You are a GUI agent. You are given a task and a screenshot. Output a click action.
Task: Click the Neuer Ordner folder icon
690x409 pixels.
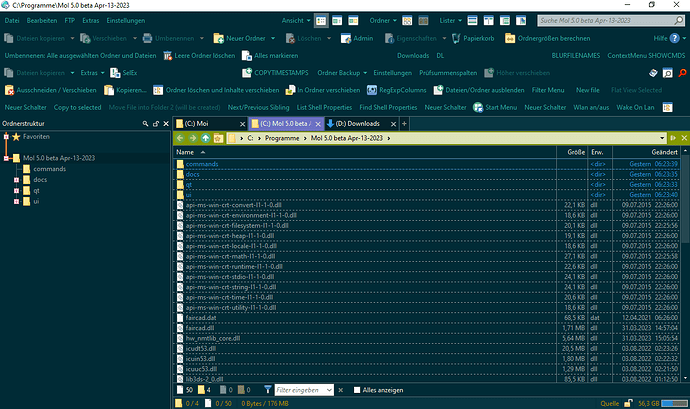pyautogui.click(x=216, y=37)
